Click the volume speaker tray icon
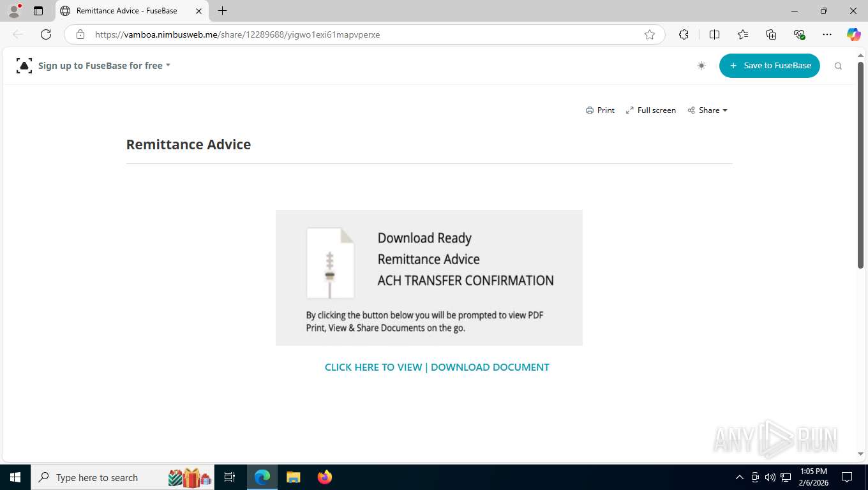This screenshot has width=868, height=490. point(770,477)
